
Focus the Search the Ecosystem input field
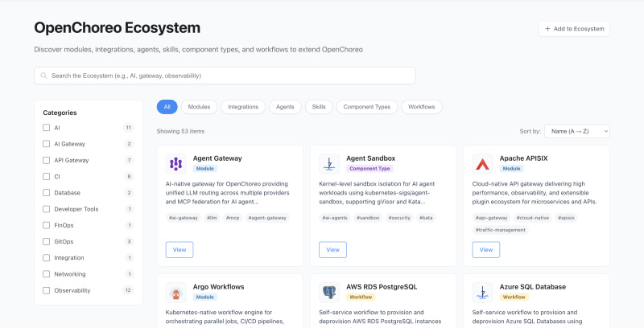225,76
